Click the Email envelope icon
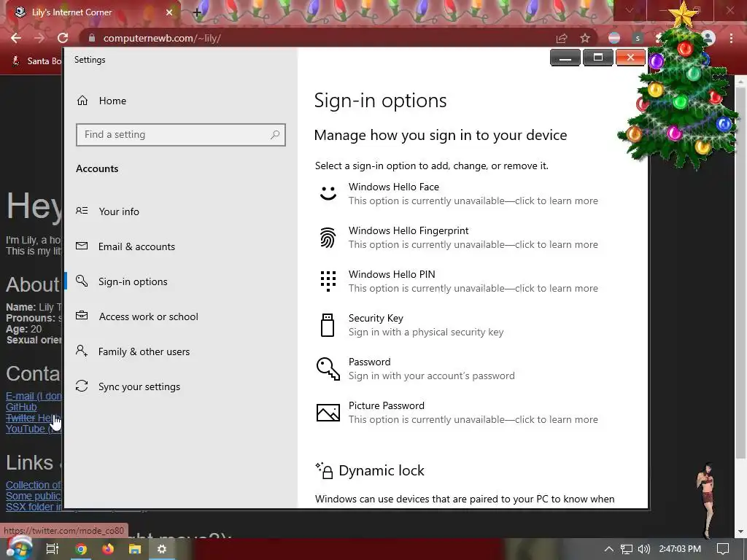This screenshot has width=747, height=560. point(82,246)
